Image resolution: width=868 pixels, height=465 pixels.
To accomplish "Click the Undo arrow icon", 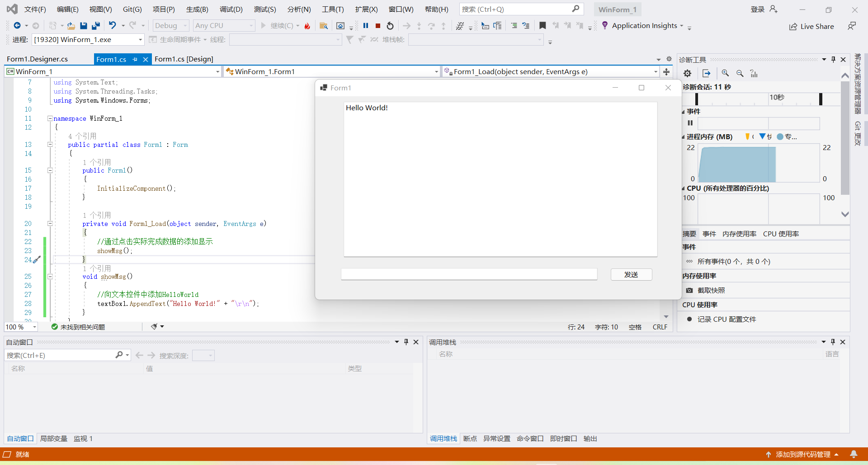I will pos(113,26).
